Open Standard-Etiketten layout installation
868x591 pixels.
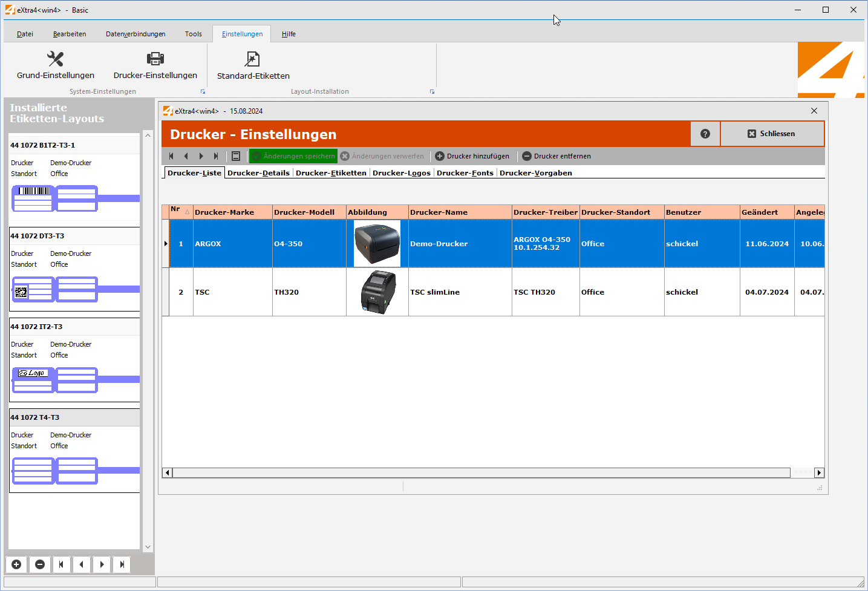pyautogui.click(x=253, y=65)
